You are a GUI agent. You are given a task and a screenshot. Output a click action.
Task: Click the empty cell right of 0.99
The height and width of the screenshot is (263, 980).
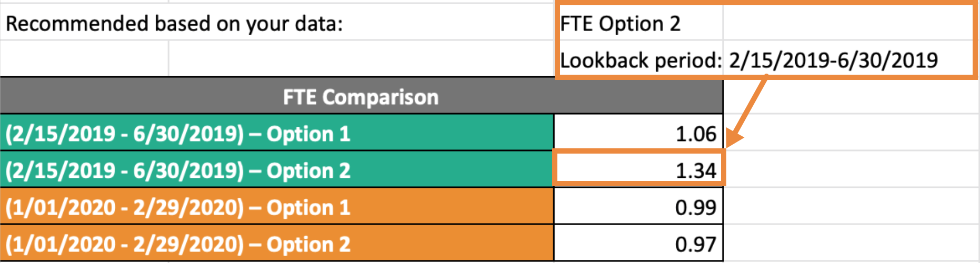tap(852, 207)
